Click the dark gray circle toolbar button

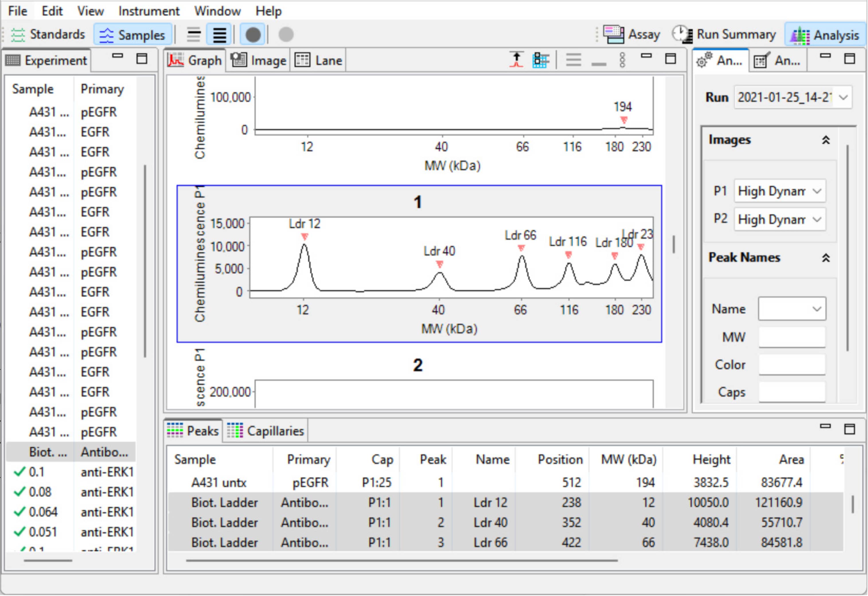point(253,35)
